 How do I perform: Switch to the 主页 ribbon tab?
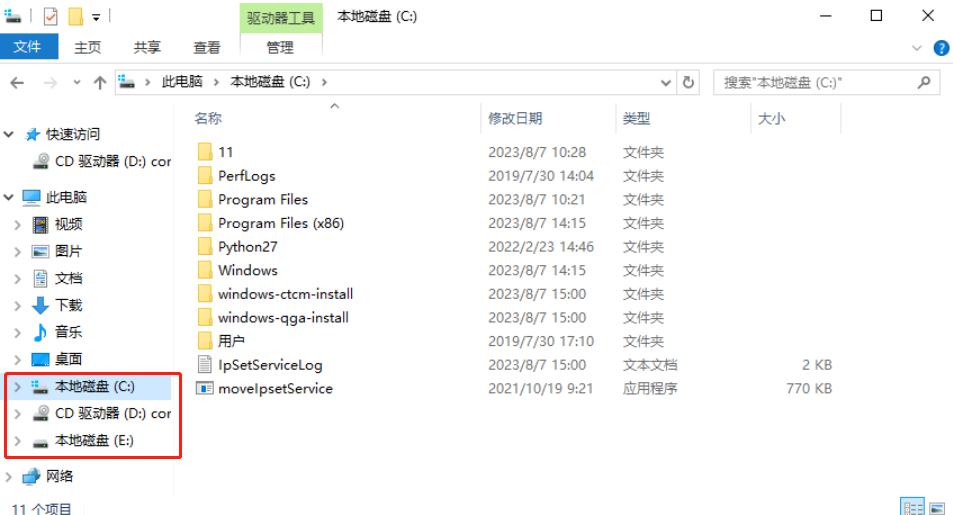coord(88,47)
